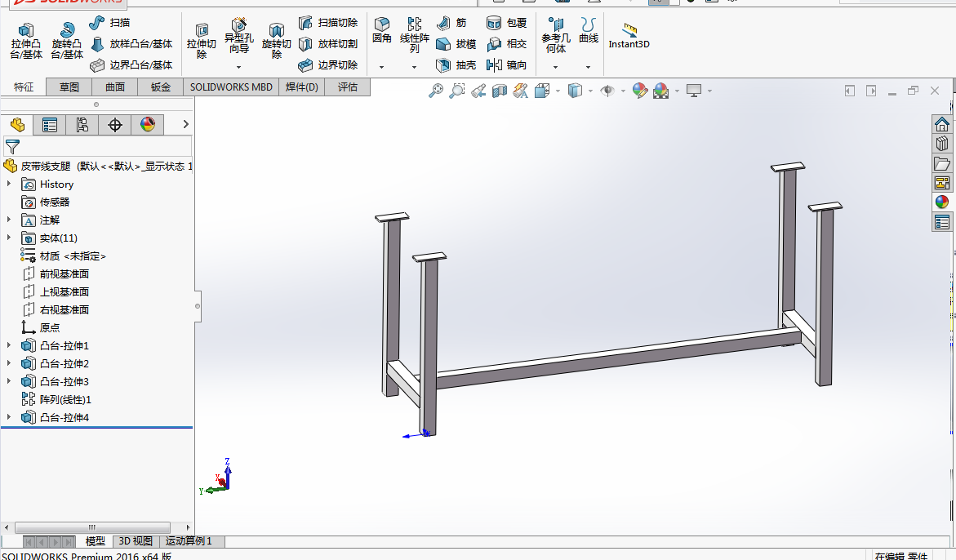
Task: Switch to the 钣金 (Sheet Metal) tab
Action: coord(160,87)
